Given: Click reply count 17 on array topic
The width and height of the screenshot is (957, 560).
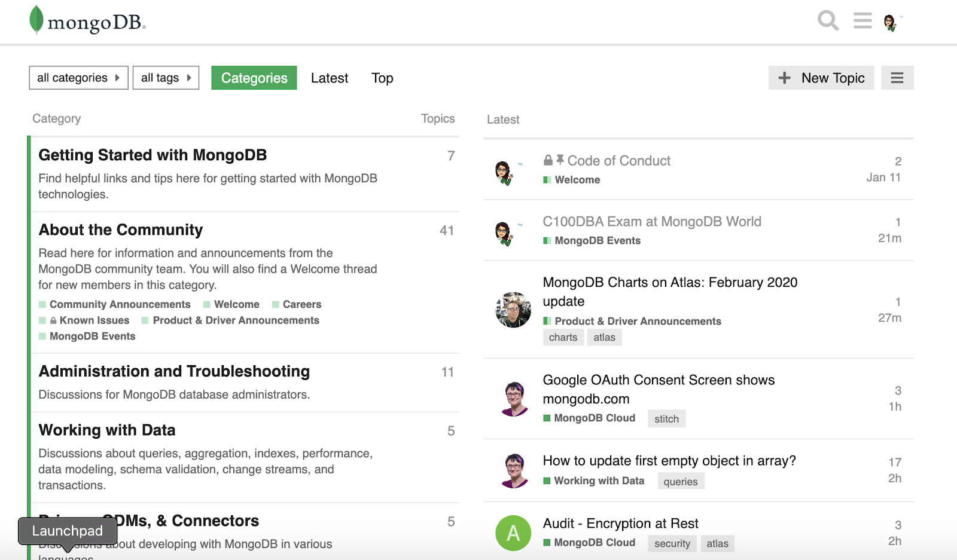Looking at the screenshot, I should click(x=895, y=462).
